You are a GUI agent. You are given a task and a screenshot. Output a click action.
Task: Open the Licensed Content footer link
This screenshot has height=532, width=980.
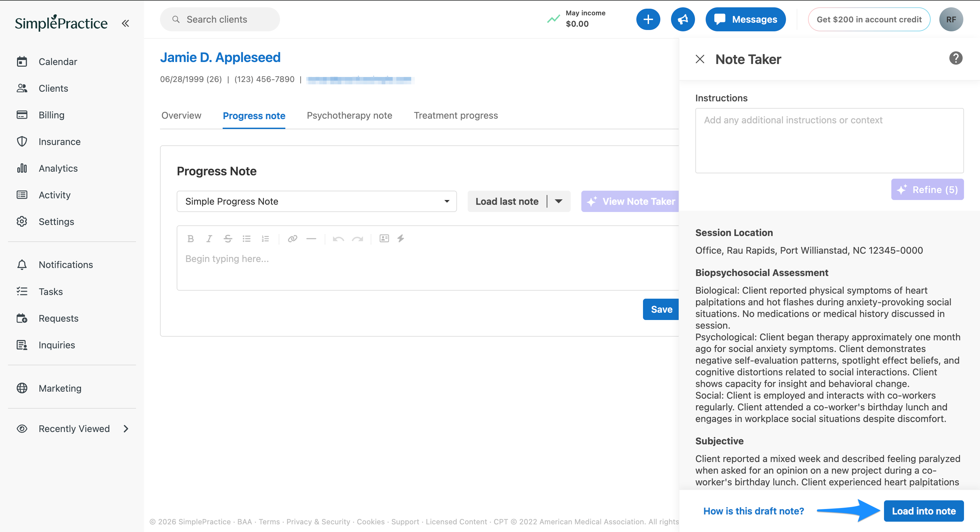(456, 522)
